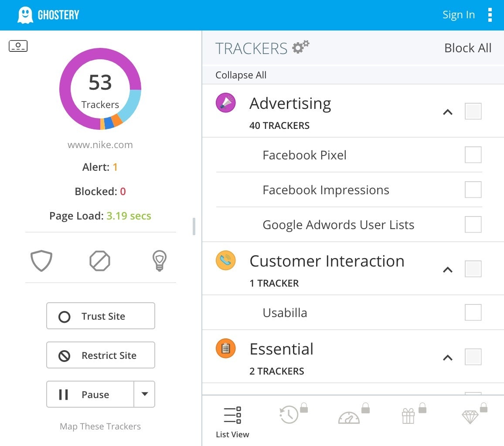Click Sign In in the header
The height and width of the screenshot is (446, 504).
coord(458,15)
